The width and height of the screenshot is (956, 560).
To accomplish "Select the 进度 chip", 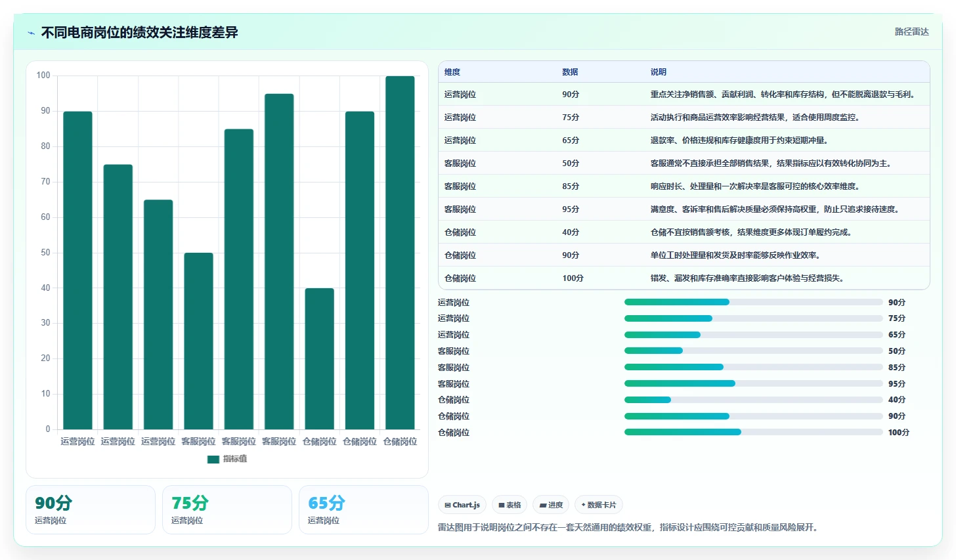I will pyautogui.click(x=551, y=505).
